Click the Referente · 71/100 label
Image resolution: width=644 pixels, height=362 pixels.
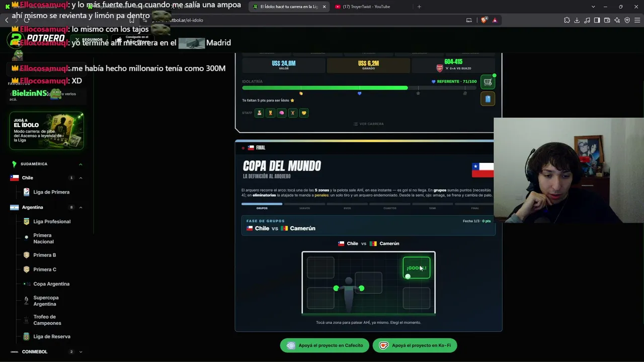[x=454, y=81]
